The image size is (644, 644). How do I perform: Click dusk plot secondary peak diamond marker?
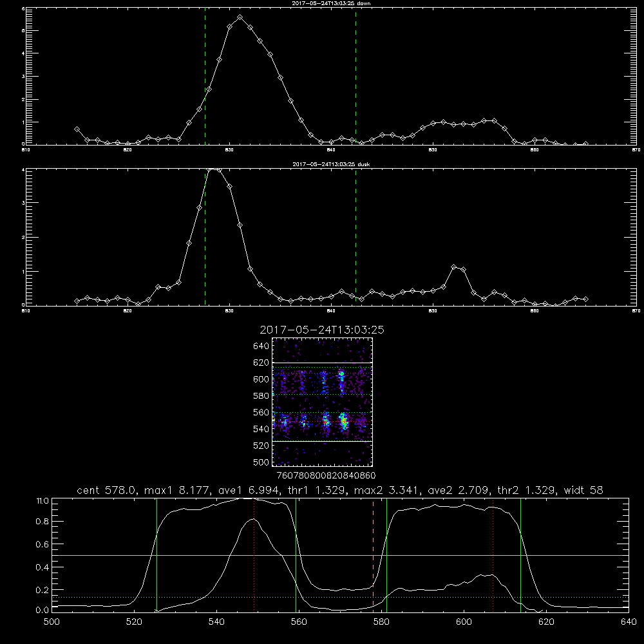click(454, 267)
